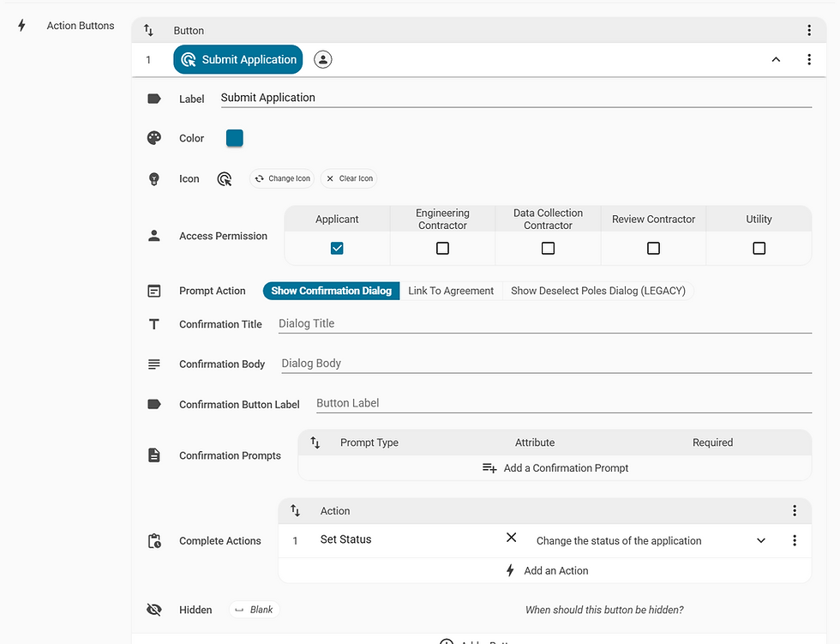The width and height of the screenshot is (840, 644).
Task: Click the Required column header
Action: (712, 442)
